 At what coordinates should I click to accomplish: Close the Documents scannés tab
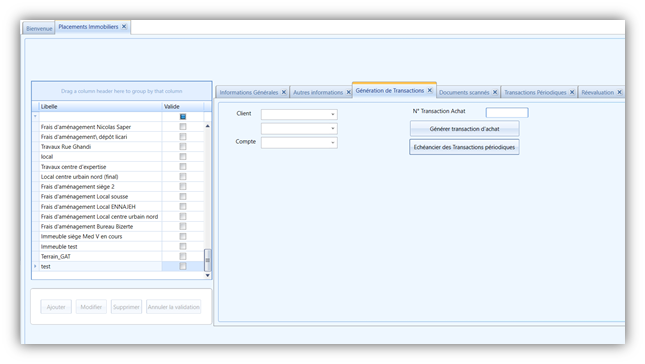tap(495, 92)
